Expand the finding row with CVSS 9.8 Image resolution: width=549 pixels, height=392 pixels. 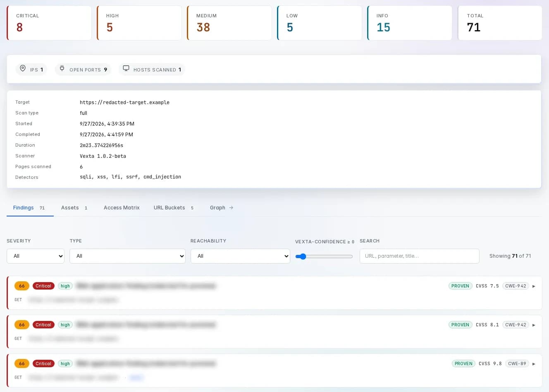534,364
